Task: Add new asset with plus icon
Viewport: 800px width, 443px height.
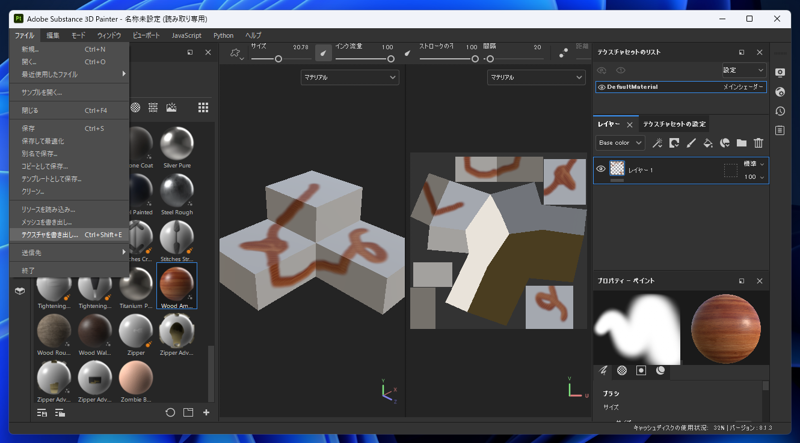Action: point(206,412)
